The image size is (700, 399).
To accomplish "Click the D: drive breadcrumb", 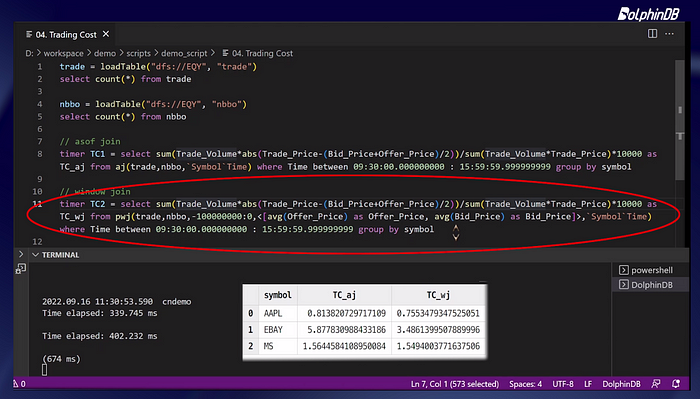I will point(29,53).
